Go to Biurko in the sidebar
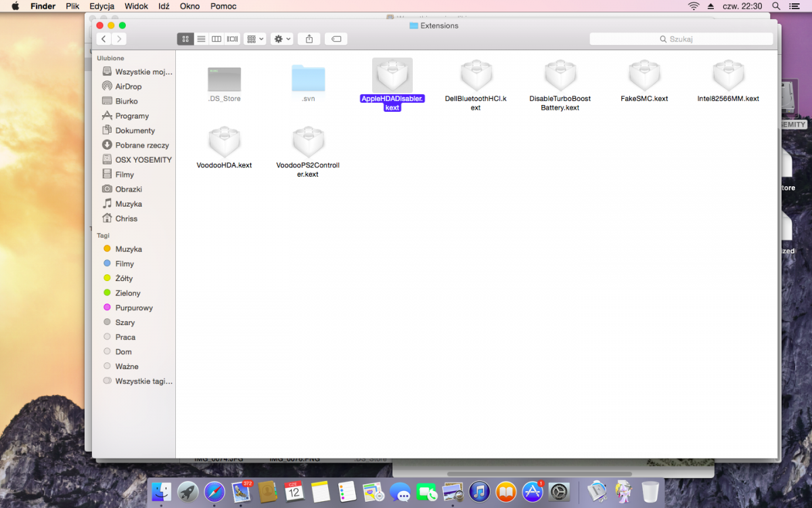 pyautogui.click(x=120, y=101)
